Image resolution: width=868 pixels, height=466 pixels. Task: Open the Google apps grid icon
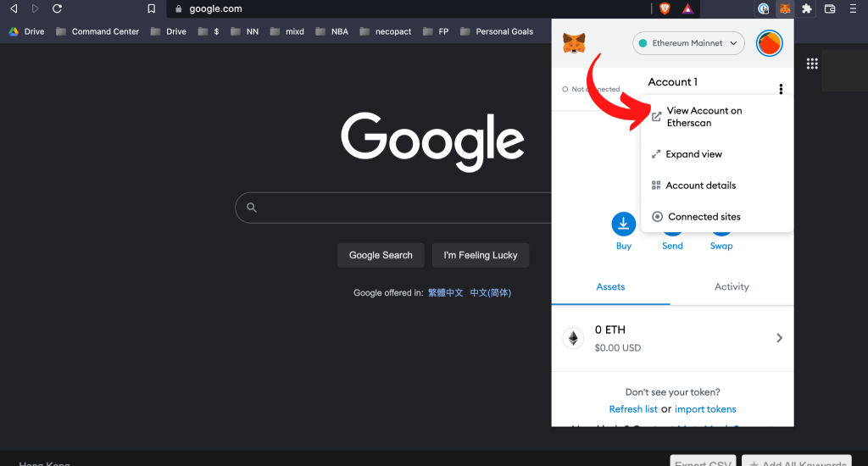(812, 64)
